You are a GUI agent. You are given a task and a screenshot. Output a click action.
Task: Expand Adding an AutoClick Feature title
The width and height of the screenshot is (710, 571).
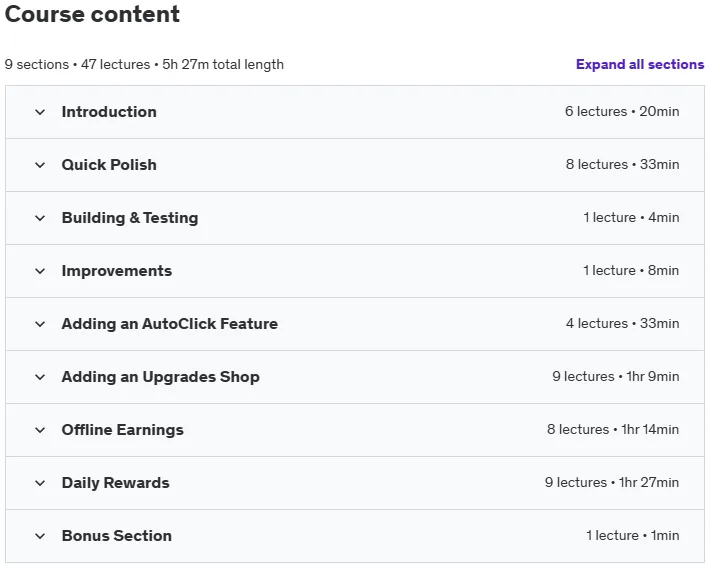point(170,324)
